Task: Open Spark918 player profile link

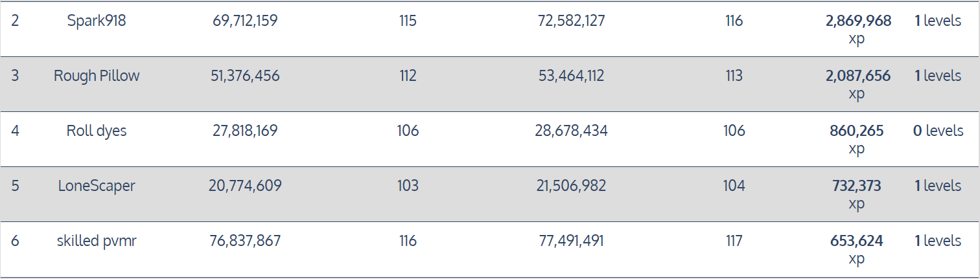Action: (97, 21)
